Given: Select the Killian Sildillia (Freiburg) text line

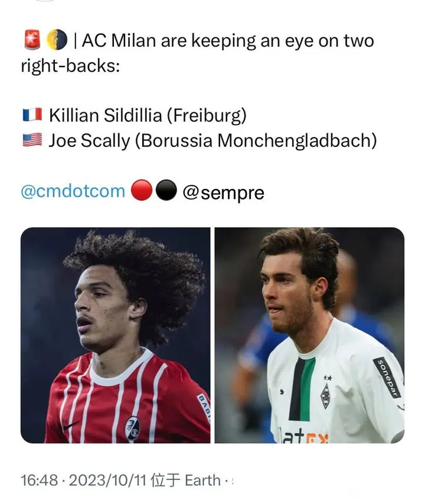Looking at the screenshot, I should pyautogui.click(x=148, y=115).
